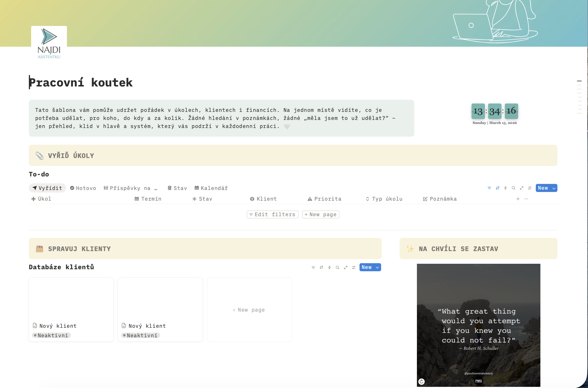The image size is (588, 388).
Task: Open table column options ellipsis
Action: [526, 199]
